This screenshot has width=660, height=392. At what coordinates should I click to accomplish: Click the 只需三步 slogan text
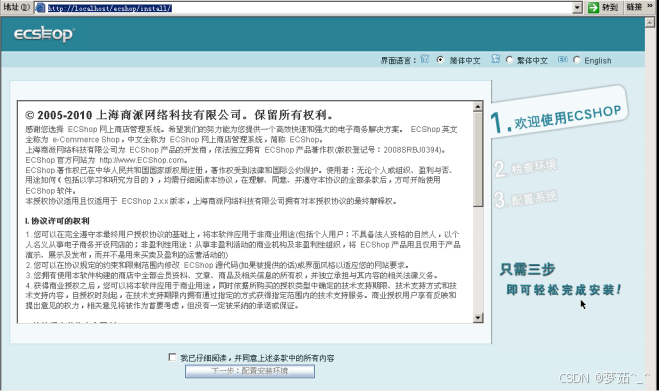coord(527,269)
